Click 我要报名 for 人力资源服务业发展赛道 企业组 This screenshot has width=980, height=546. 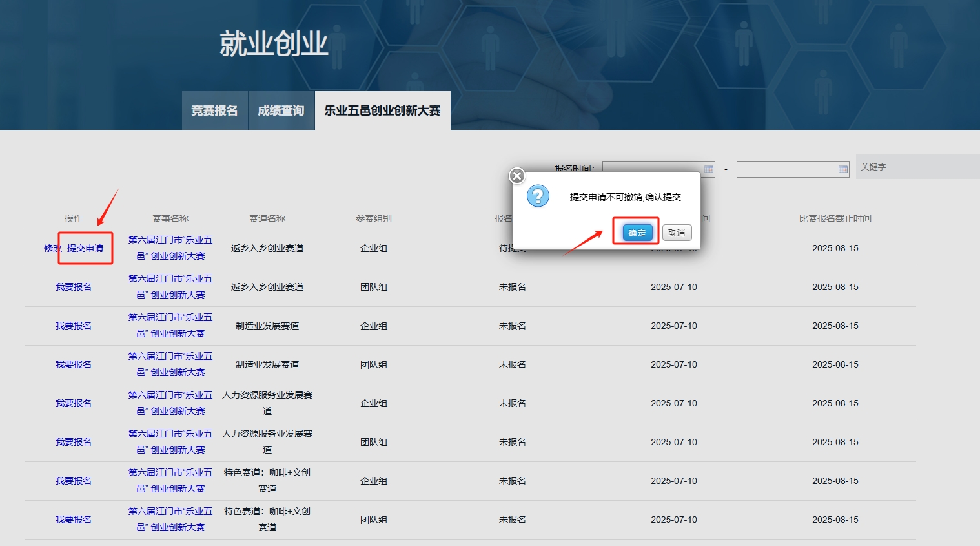coord(74,403)
